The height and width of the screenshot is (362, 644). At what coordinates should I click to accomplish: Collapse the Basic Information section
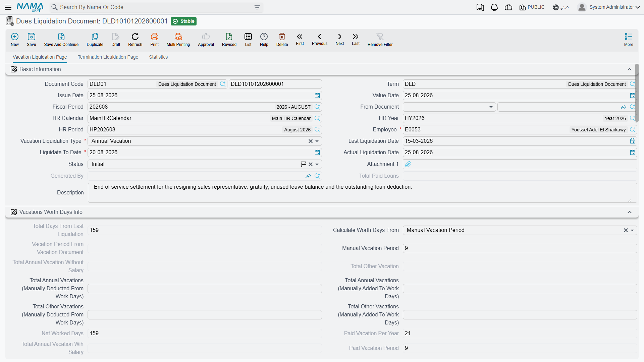(x=630, y=69)
